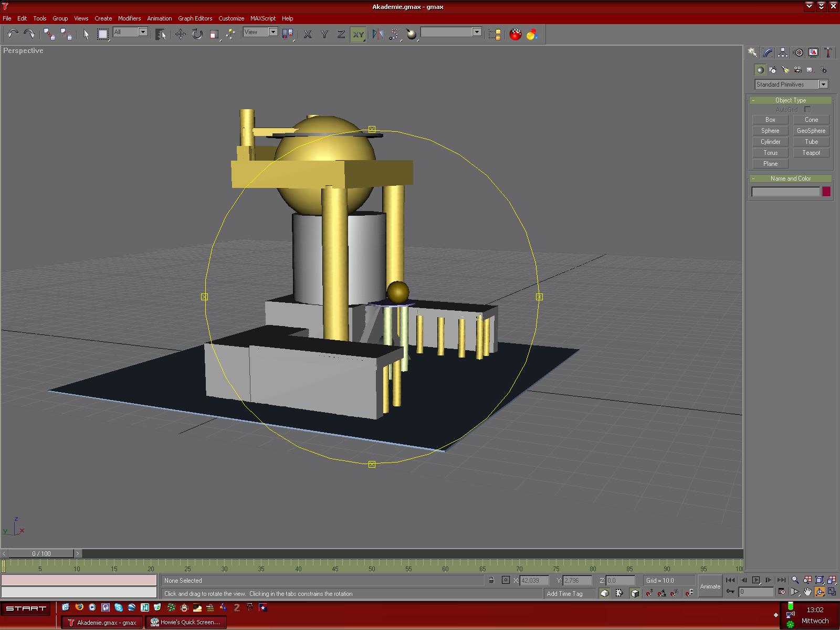Image resolution: width=840 pixels, height=630 pixels.
Task: Click the red object color swatch
Action: pos(826,192)
